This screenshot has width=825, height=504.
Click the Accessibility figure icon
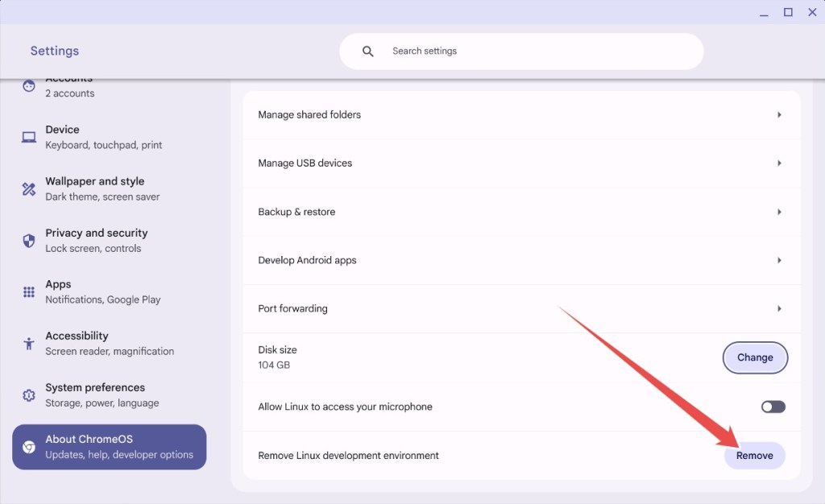(x=29, y=344)
